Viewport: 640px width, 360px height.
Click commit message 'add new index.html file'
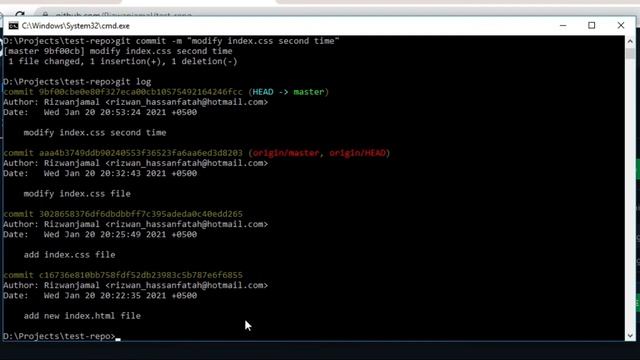(x=82, y=316)
